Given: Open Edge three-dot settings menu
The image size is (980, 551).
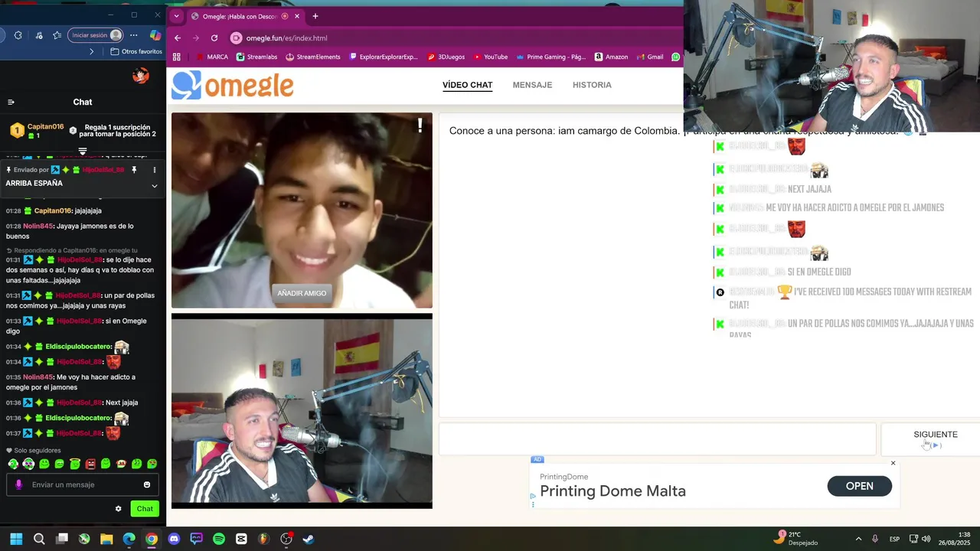Looking at the screenshot, I should [134, 35].
